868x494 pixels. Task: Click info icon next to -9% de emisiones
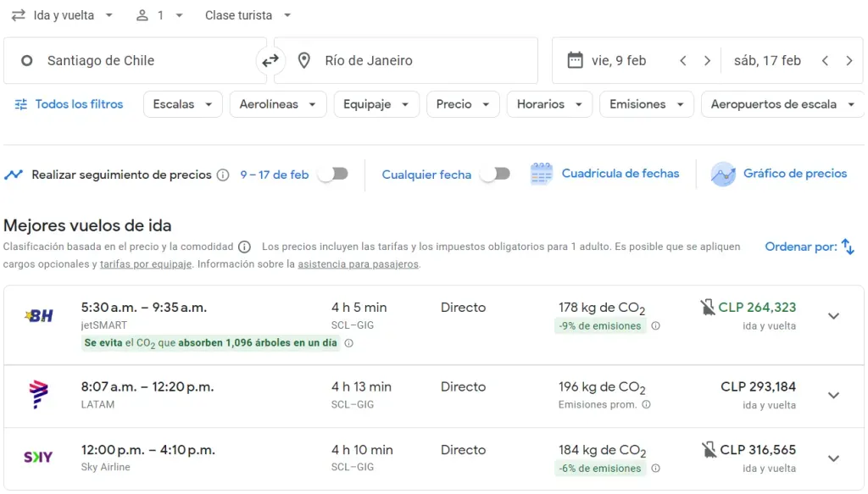tap(655, 326)
